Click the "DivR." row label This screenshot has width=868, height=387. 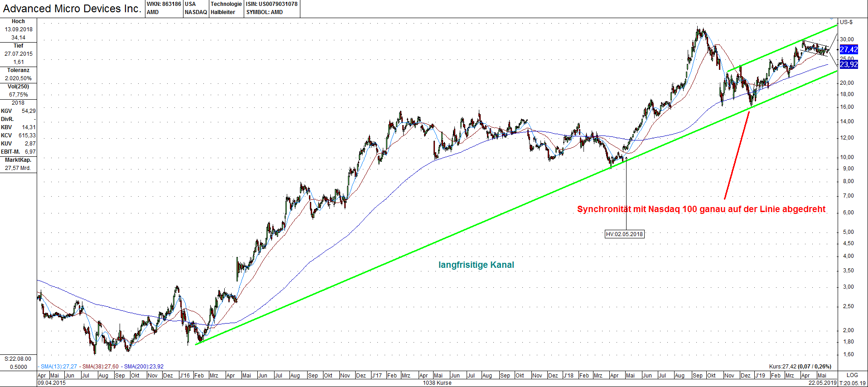7,119
